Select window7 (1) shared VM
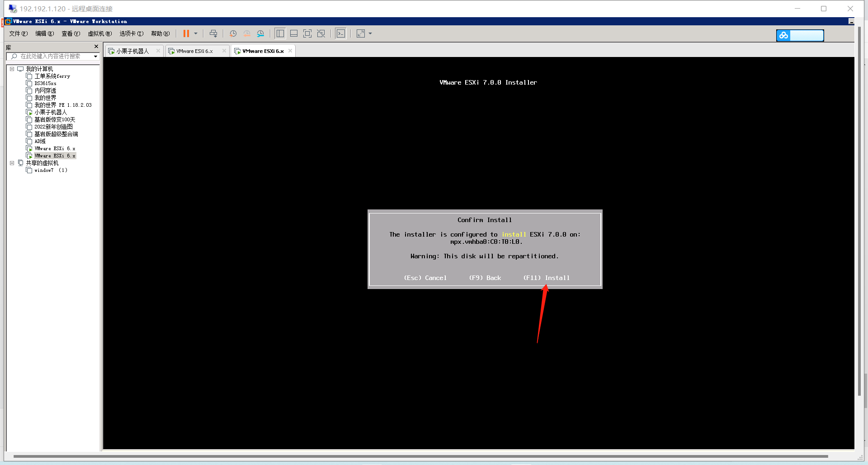The height and width of the screenshot is (465, 868). pyautogui.click(x=51, y=171)
